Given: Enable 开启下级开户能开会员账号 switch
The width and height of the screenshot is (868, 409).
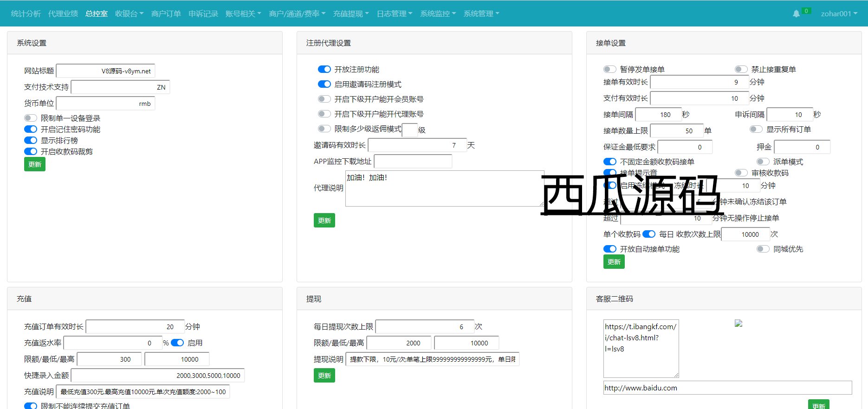Looking at the screenshot, I should 324,99.
